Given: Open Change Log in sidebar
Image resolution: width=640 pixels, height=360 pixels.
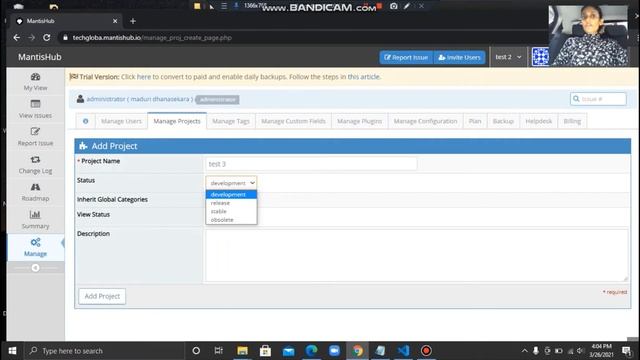Looking at the screenshot, I should (36, 165).
